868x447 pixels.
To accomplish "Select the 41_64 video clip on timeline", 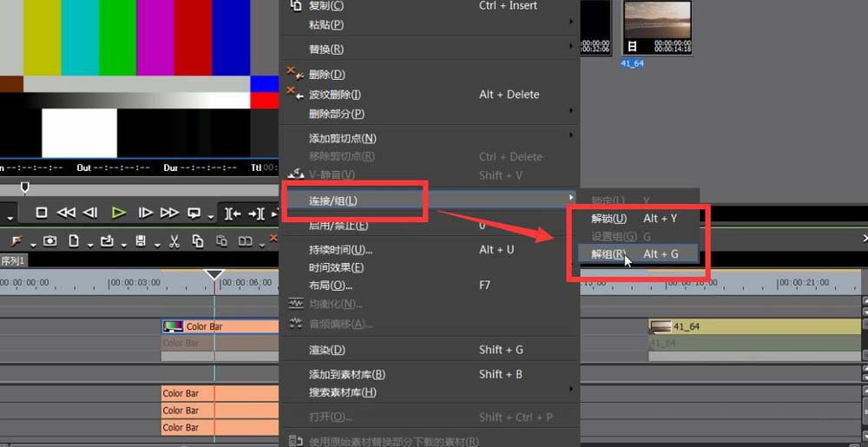I will pyautogui.click(x=754, y=326).
